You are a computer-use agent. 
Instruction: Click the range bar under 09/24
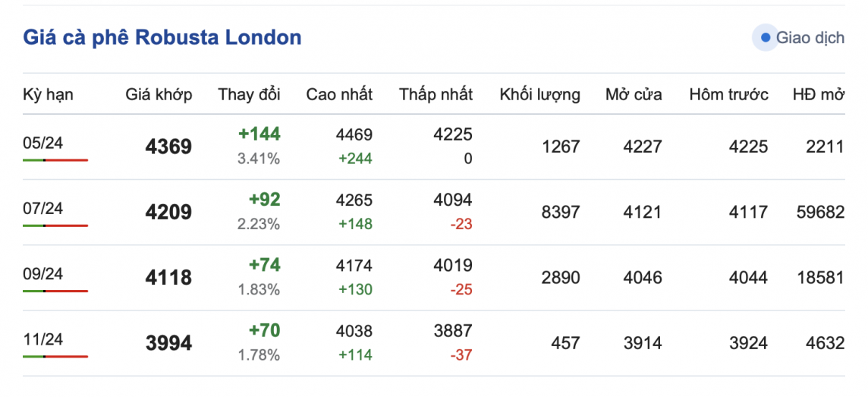[x=55, y=291]
